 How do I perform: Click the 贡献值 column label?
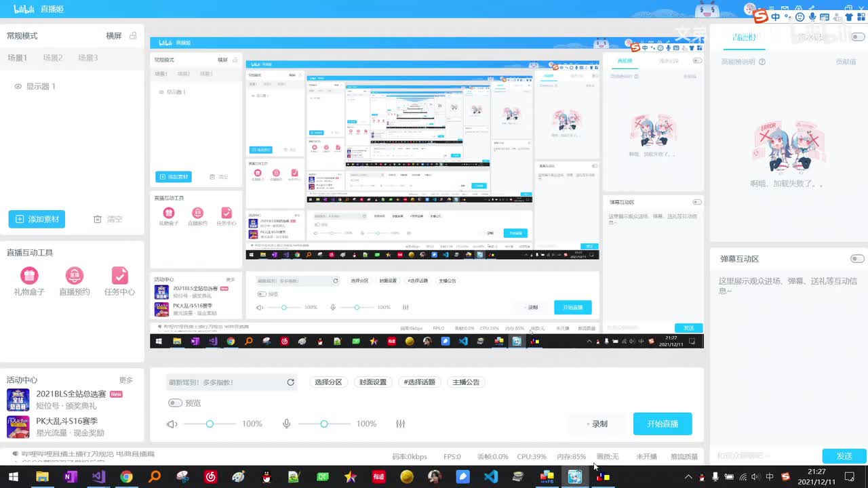[846, 62]
